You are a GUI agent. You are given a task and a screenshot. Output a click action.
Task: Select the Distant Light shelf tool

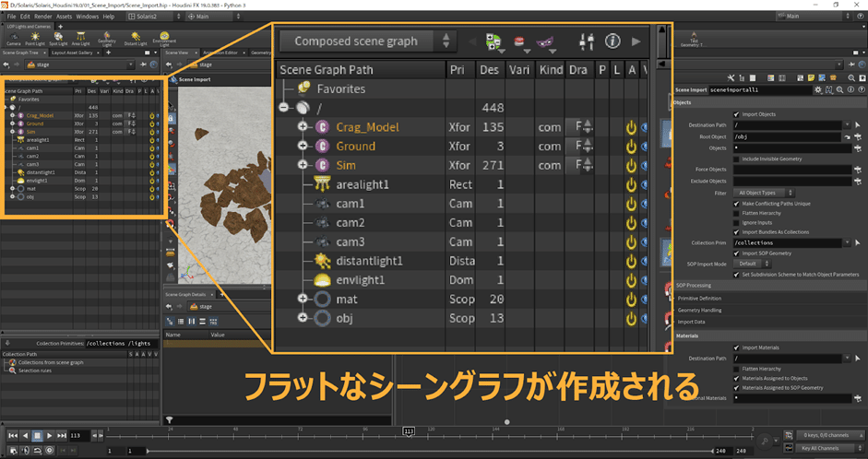tap(136, 39)
